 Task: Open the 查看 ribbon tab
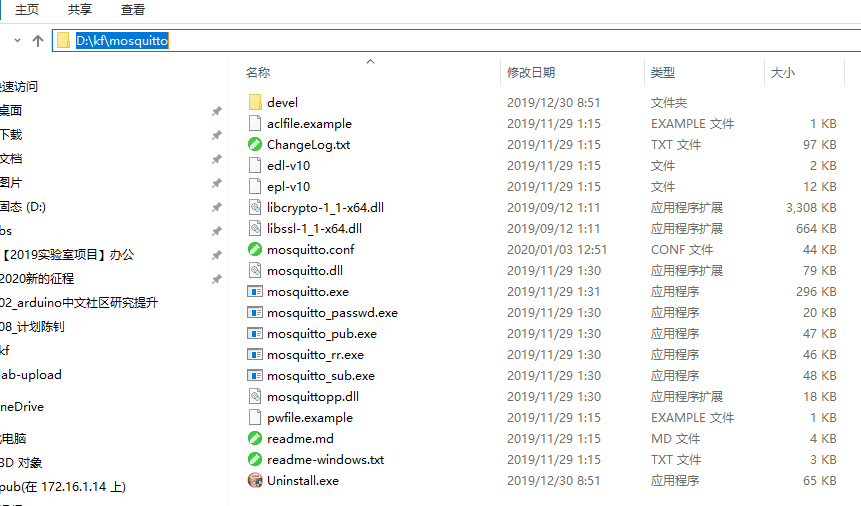coord(133,10)
